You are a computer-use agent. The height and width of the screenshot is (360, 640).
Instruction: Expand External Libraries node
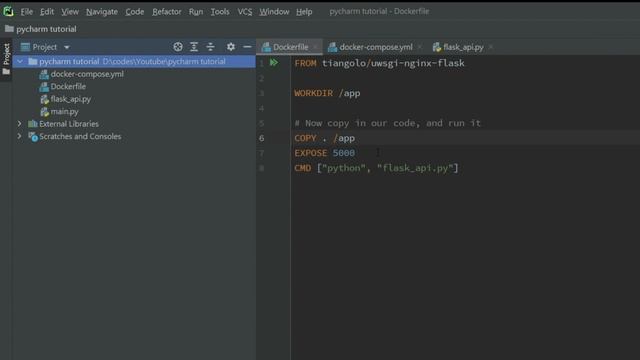pos(20,124)
